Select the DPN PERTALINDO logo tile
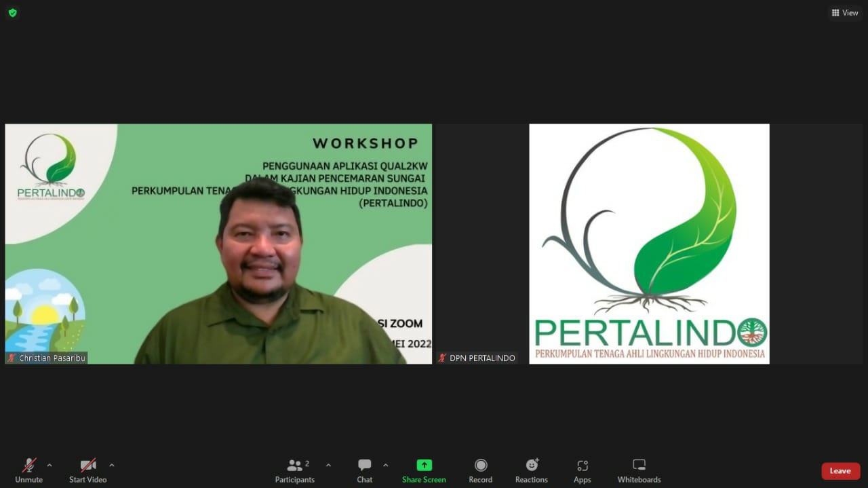 click(x=649, y=244)
